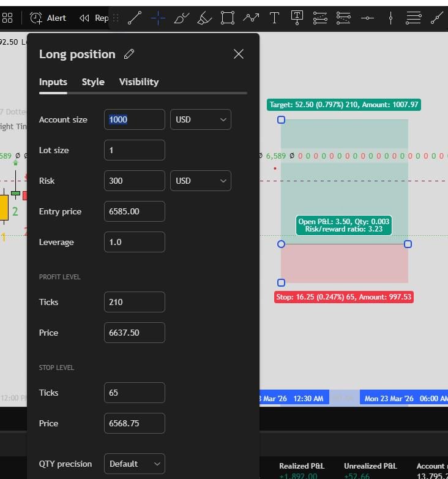Click the Entry price input field

tap(134, 211)
